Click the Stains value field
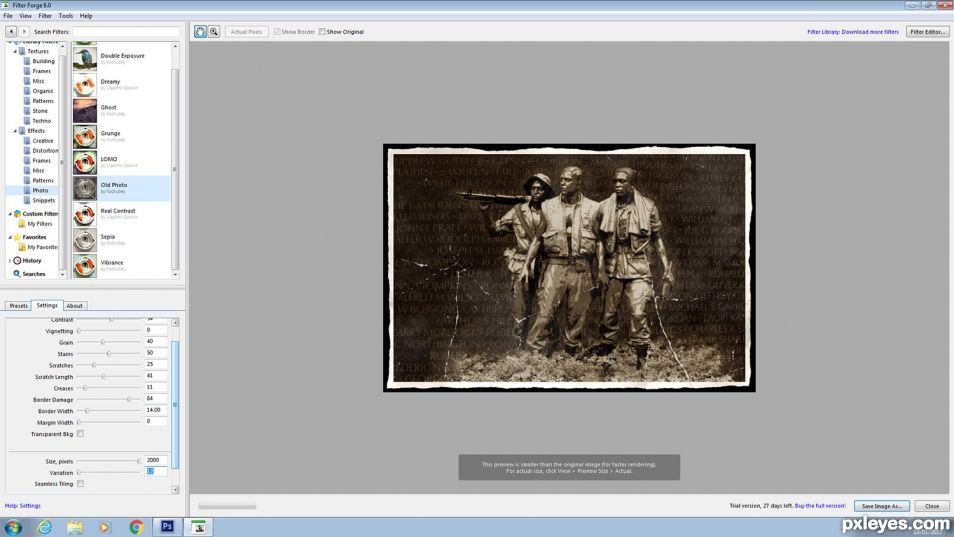Viewport: 954px width, 537px height. click(x=156, y=353)
